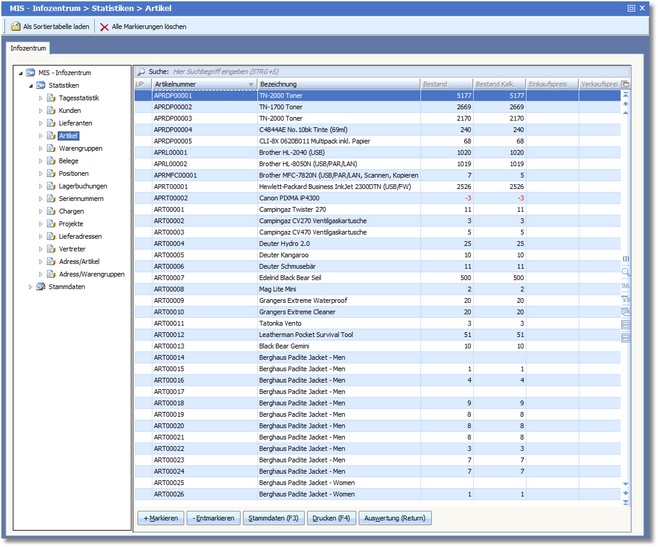This screenshot has height=547, width=658.
Task: Switch to the Infozentrum tab
Action: coord(29,47)
